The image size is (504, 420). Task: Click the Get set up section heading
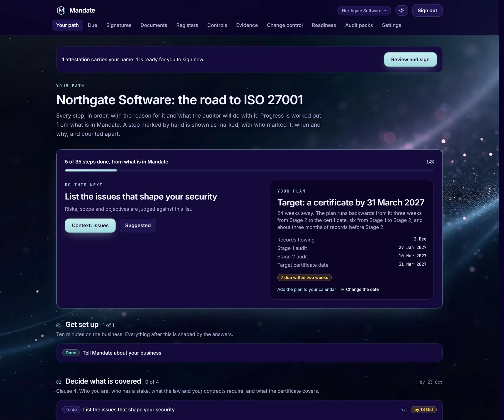point(82,324)
